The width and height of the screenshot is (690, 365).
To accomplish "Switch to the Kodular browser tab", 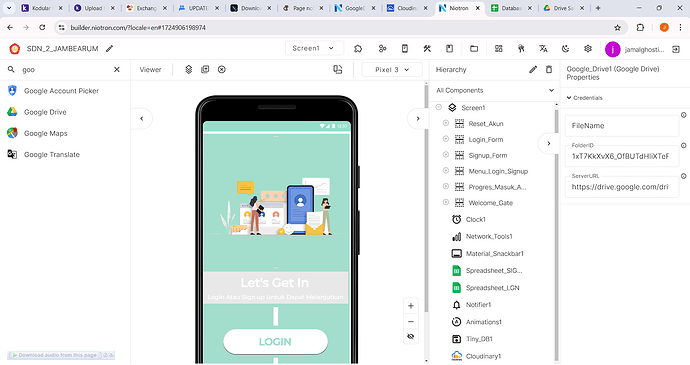I will click(x=43, y=8).
